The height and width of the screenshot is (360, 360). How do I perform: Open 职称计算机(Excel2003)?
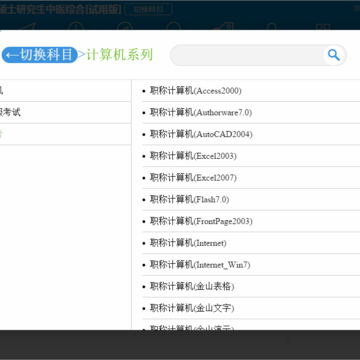[193, 156]
